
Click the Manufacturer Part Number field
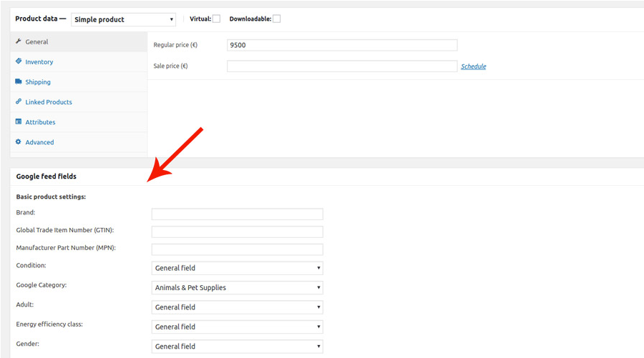tap(237, 249)
